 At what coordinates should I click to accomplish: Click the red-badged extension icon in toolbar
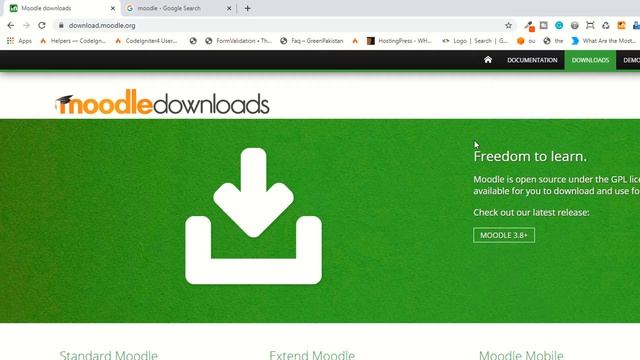[529, 26]
